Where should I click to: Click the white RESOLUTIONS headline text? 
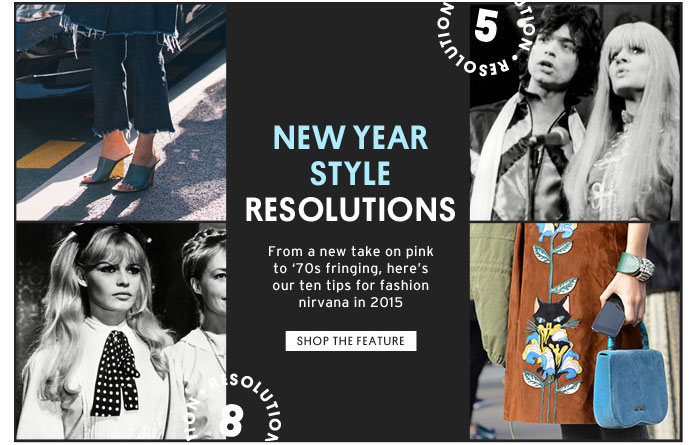pos(350,209)
